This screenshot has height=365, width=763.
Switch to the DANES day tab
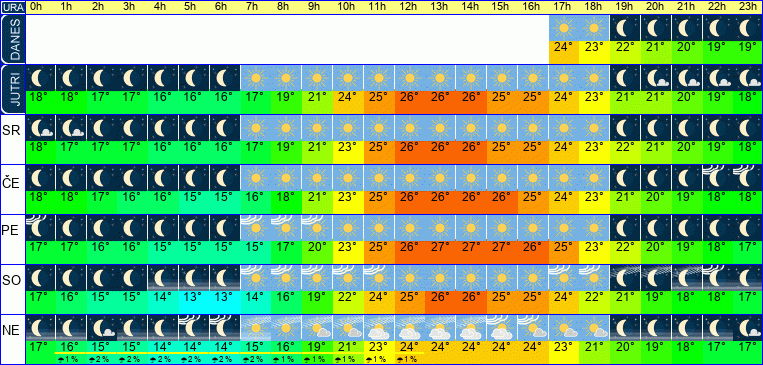pos(12,39)
